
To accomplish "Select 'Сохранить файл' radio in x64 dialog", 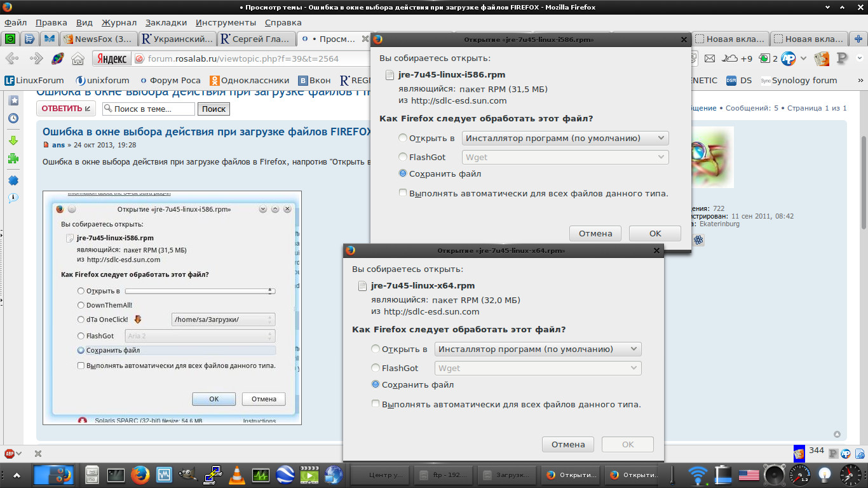I will click(376, 384).
